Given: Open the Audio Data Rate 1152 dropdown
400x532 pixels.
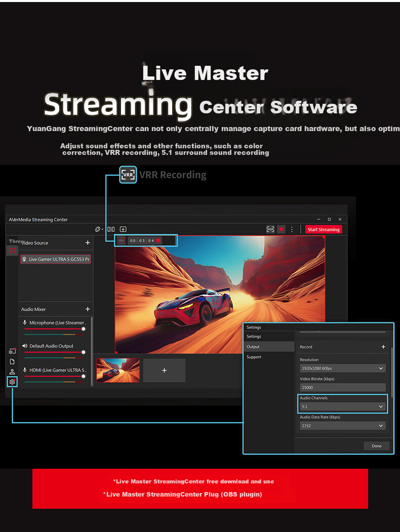Looking at the screenshot, I should [x=343, y=426].
